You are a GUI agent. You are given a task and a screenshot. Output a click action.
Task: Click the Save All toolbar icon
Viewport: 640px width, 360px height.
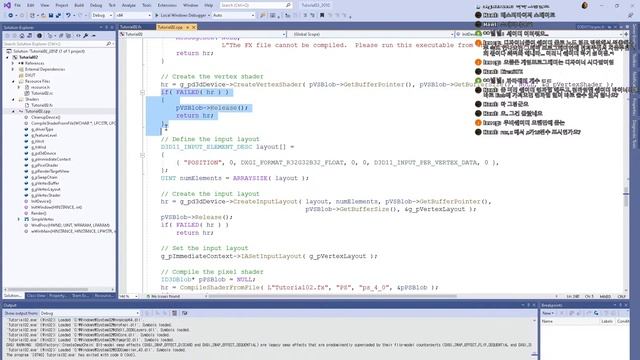point(58,15)
